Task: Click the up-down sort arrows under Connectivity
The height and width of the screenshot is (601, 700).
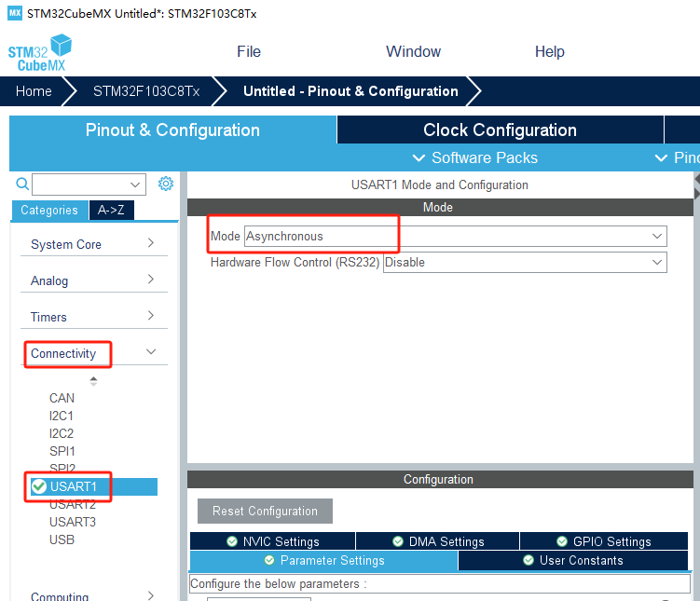Action: pyautogui.click(x=93, y=381)
